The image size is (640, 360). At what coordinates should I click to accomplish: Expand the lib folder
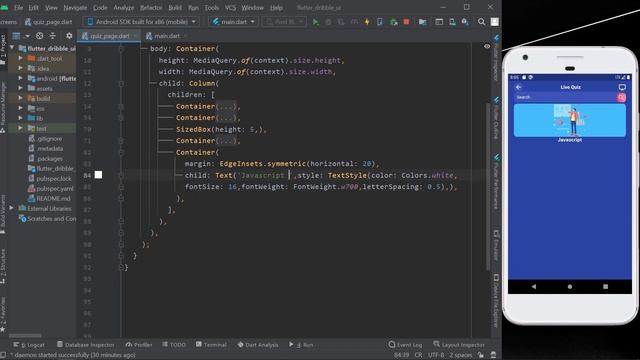20,118
